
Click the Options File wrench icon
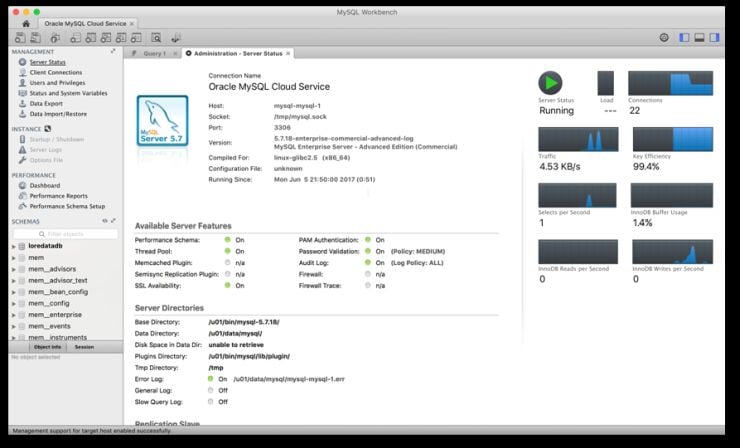(22, 160)
